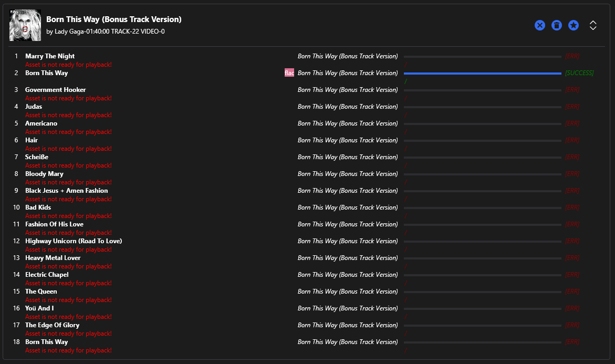Image resolution: width=615 pixels, height=364 pixels.
Task: Click the ERR status for Marry The Night
Action: [572, 56]
